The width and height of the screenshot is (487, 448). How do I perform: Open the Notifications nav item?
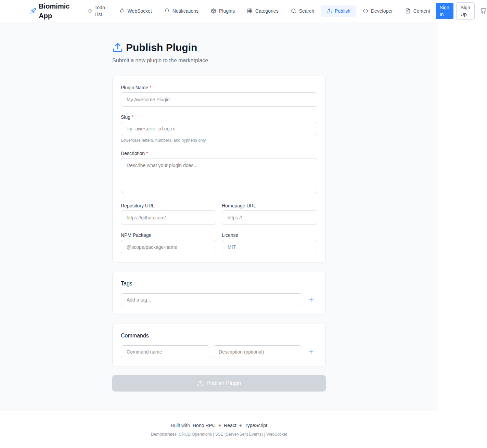point(181,11)
